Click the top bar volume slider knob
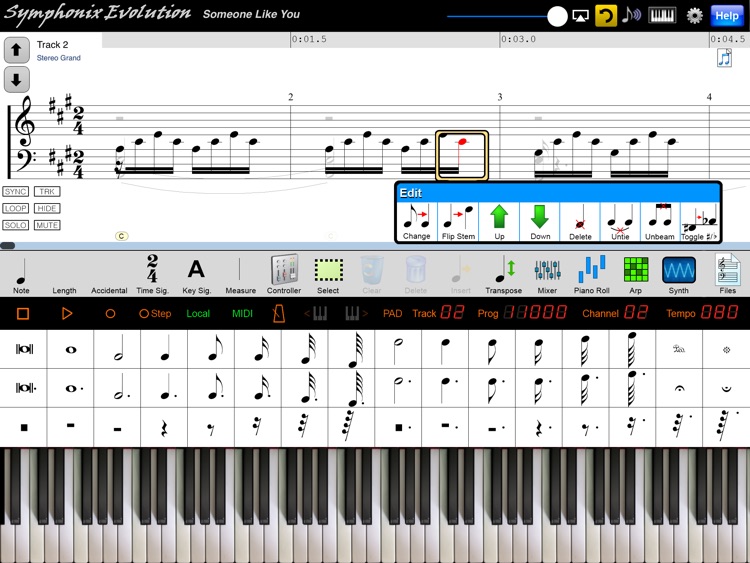Image resolution: width=750 pixels, height=563 pixels. pyautogui.click(x=557, y=16)
